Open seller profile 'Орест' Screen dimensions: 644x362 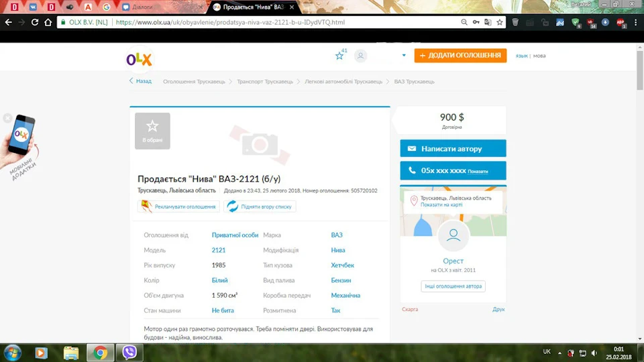(453, 261)
